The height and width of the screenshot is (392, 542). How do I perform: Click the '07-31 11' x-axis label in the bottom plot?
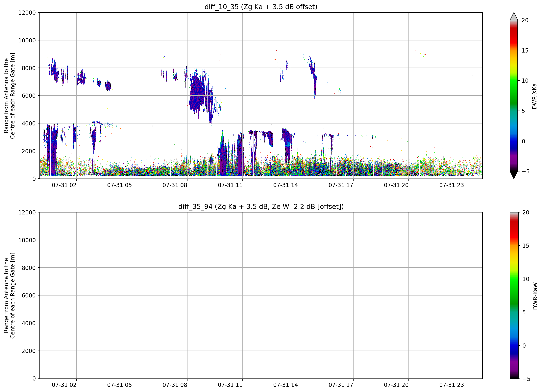click(x=230, y=385)
